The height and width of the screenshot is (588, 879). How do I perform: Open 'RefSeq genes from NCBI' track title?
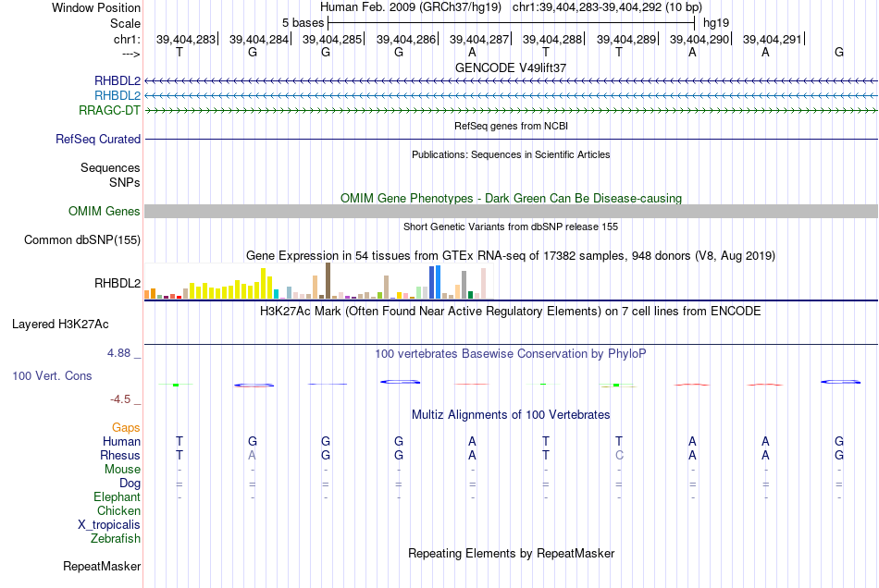tap(511, 126)
